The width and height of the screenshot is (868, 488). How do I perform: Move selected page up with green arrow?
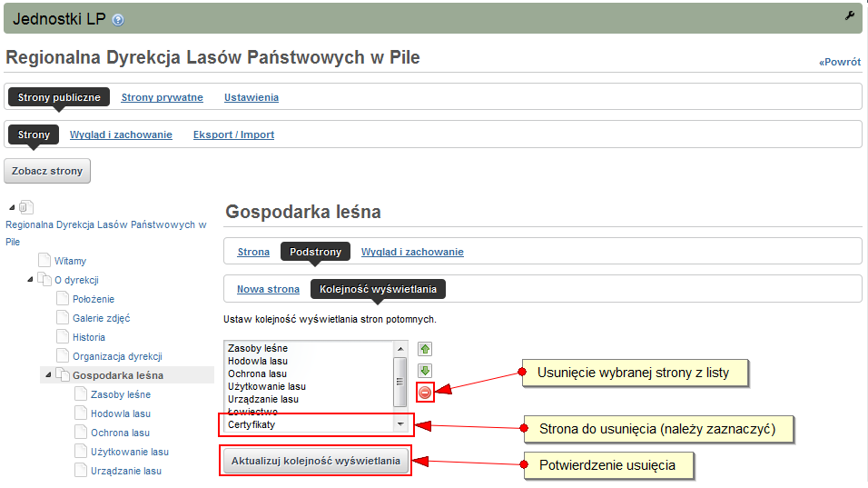[x=425, y=349]
